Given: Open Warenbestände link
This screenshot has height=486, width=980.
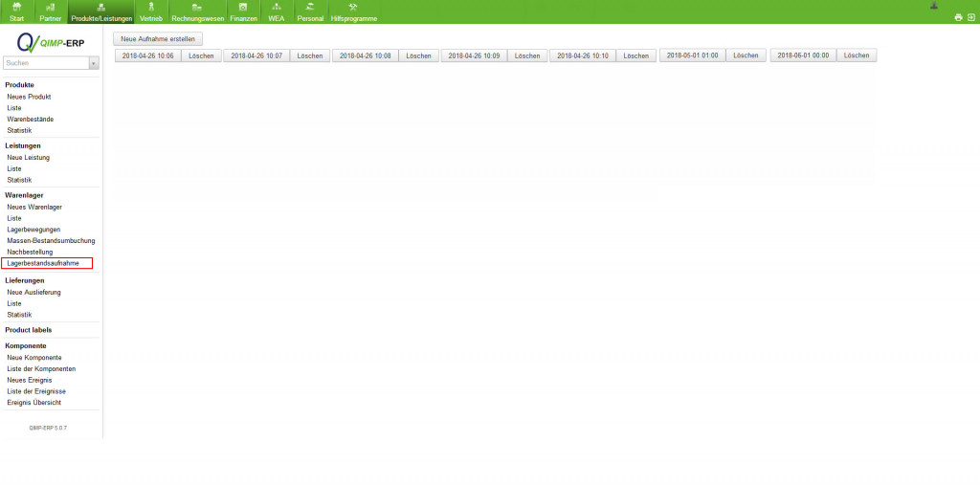Looking at the screenshot, I should [30, 119].
